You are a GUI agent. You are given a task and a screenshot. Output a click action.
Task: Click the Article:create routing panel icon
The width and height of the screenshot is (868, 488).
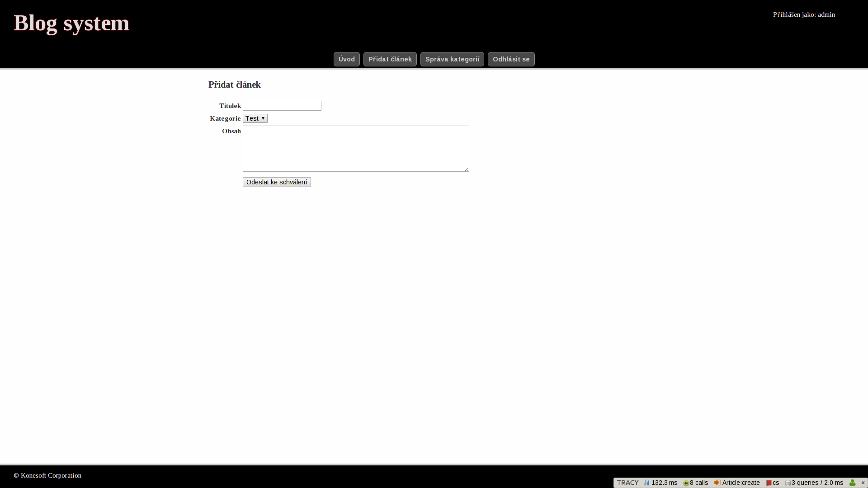point(717,483)
